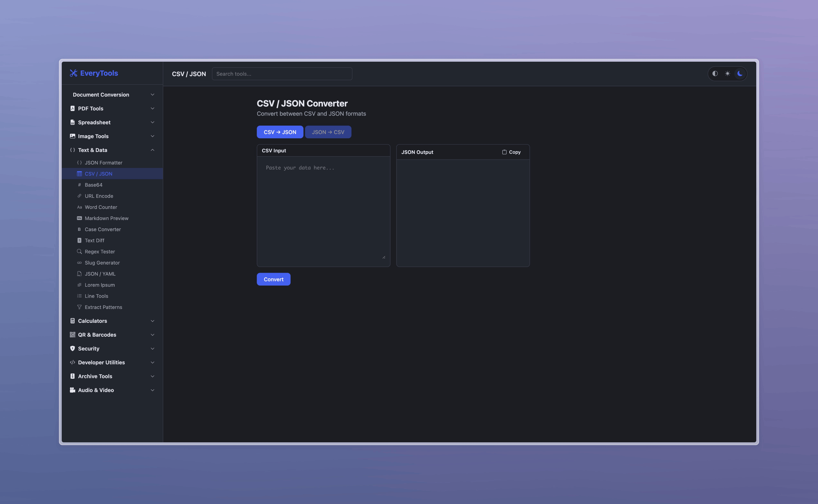Expand the Spreadsheet section chevron
The image size is (818, 504).
pyautogui.click(x=152, y=122)
